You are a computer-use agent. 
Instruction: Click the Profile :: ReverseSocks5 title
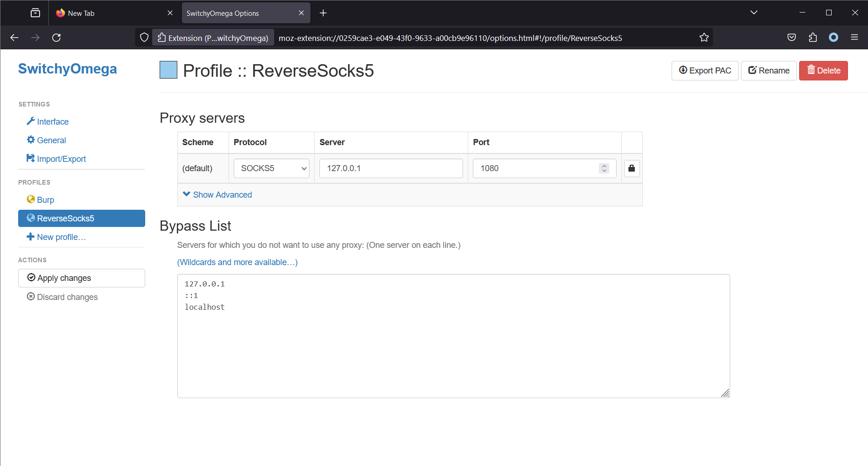pyautogui.click(x=278, y=71)
